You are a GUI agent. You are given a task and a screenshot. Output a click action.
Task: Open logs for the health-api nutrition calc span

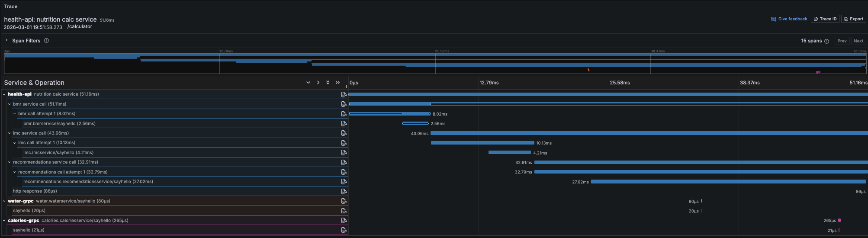(344, 94)
